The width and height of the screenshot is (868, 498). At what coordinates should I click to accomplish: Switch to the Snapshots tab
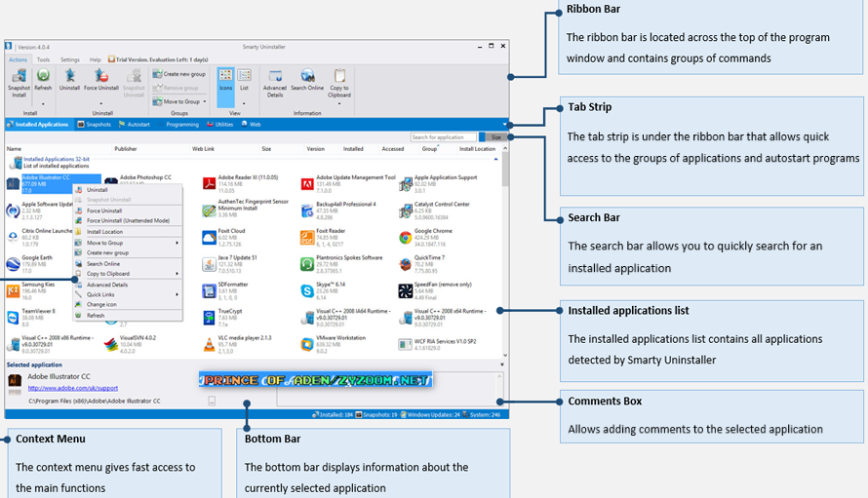point(94,125)
